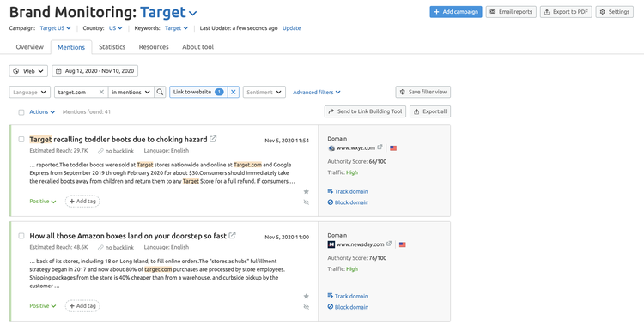Check the Target recalling toddler boots mention
The image size is (644, 325).
(21, 140)
